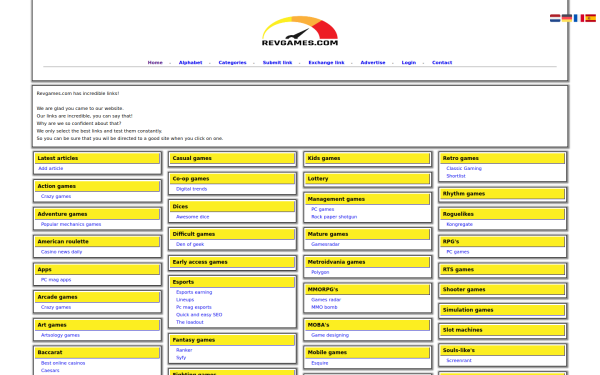Screen dimensions: 600x375
Task: Open the Exchange link page
Action: tap(326, 62)
